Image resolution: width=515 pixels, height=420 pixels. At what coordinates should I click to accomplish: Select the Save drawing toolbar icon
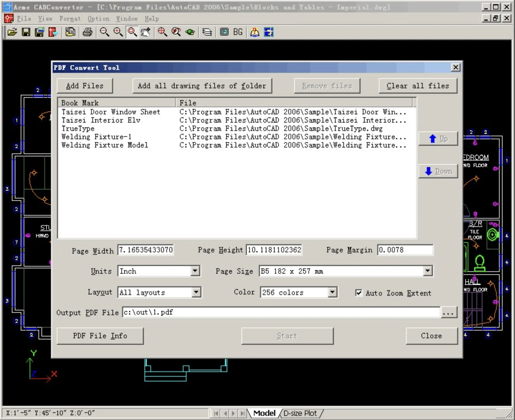pos(26,32)
